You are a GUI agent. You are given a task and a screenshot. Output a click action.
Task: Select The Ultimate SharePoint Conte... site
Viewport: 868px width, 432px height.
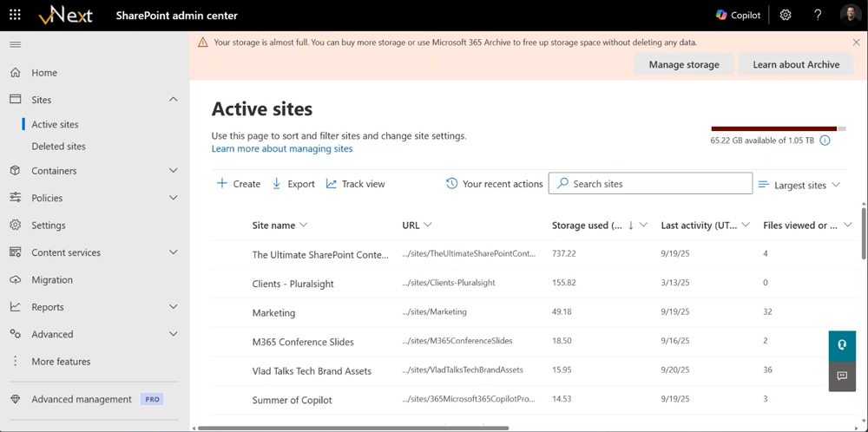point(320,255)
